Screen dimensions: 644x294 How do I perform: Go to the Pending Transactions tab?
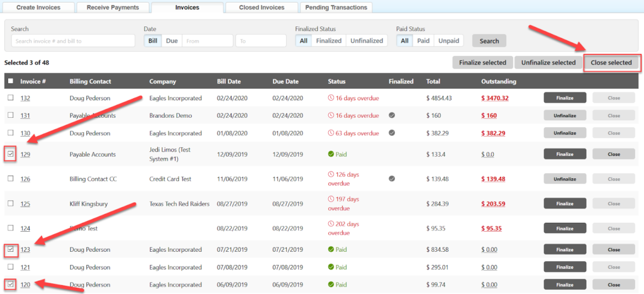[336, 8]
